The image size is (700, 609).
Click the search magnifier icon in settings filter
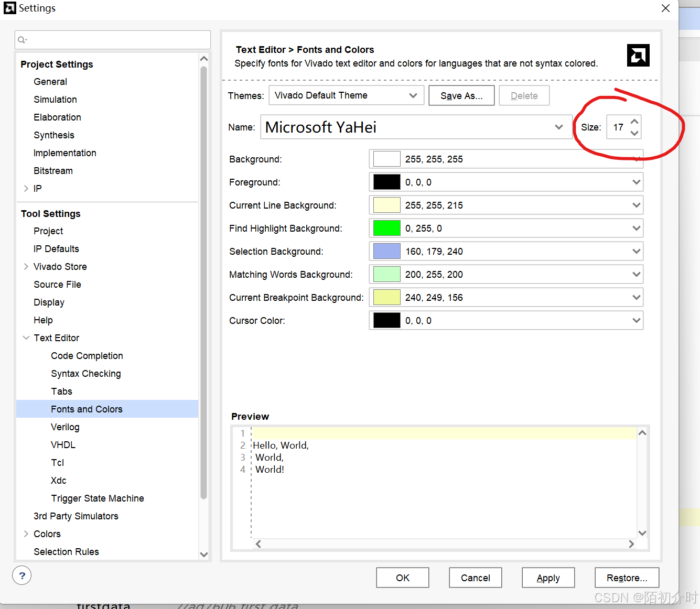22,40
